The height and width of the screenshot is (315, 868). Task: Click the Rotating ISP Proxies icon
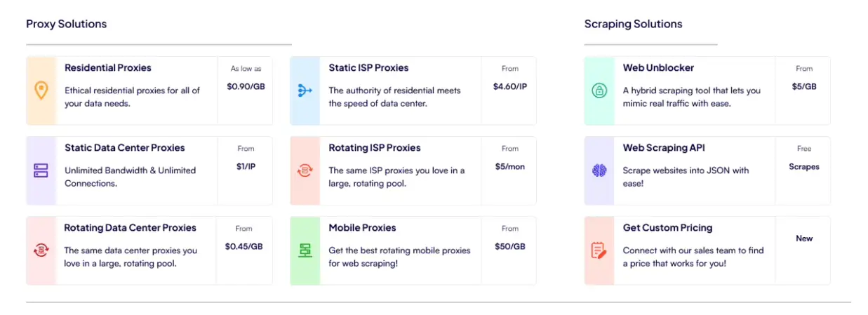point(305,170)
